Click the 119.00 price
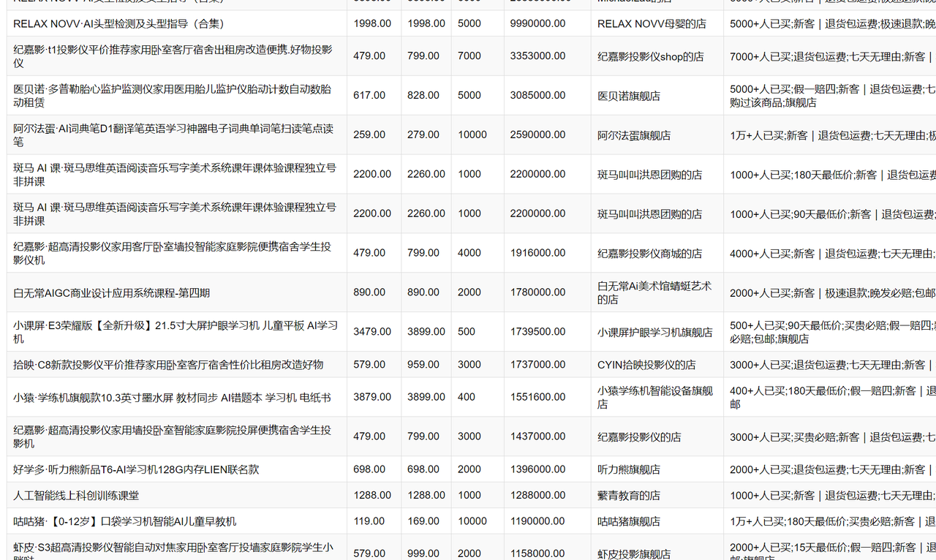This screenshot has width=936, height=560. click(369, 521)
